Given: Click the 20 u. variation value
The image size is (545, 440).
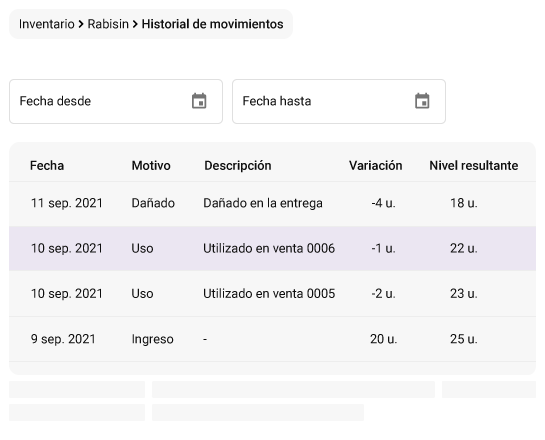Looking at the screenshot, I should [x=383, y=339].
